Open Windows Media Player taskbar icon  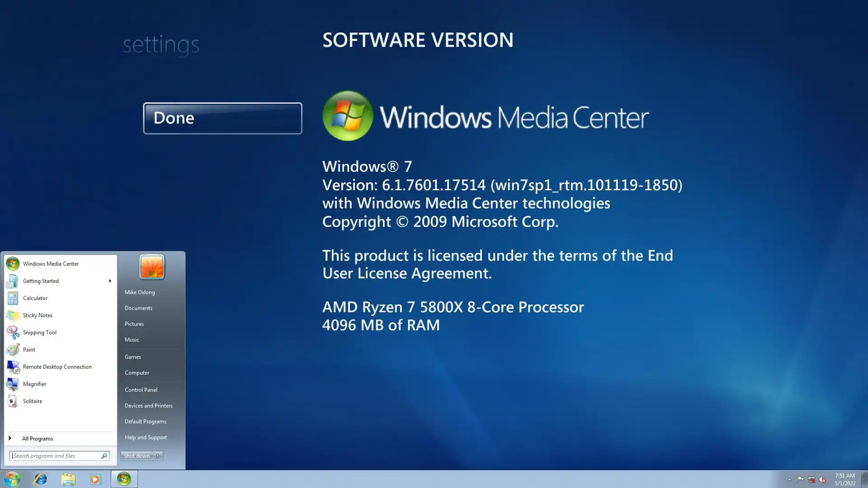[95, 479]
